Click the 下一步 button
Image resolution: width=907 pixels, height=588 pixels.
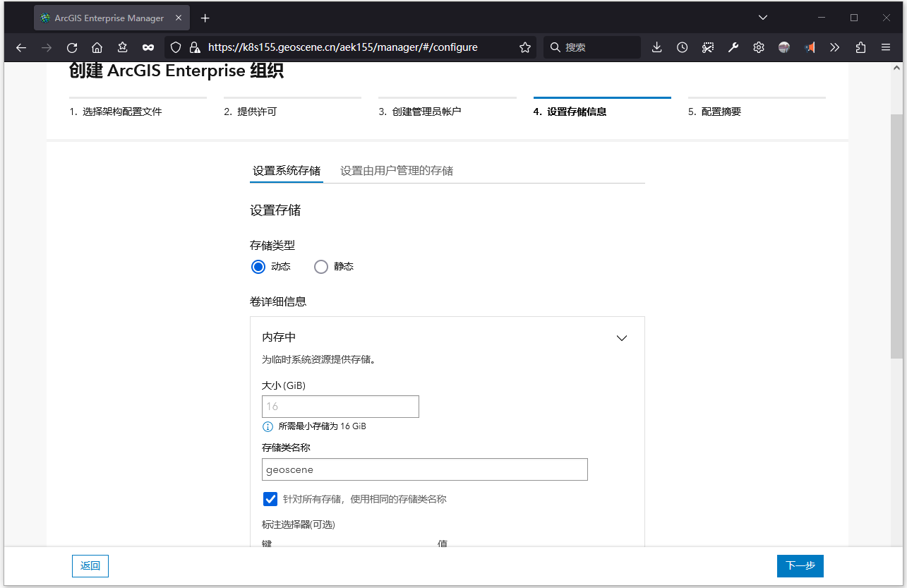(x=800, y=566)
